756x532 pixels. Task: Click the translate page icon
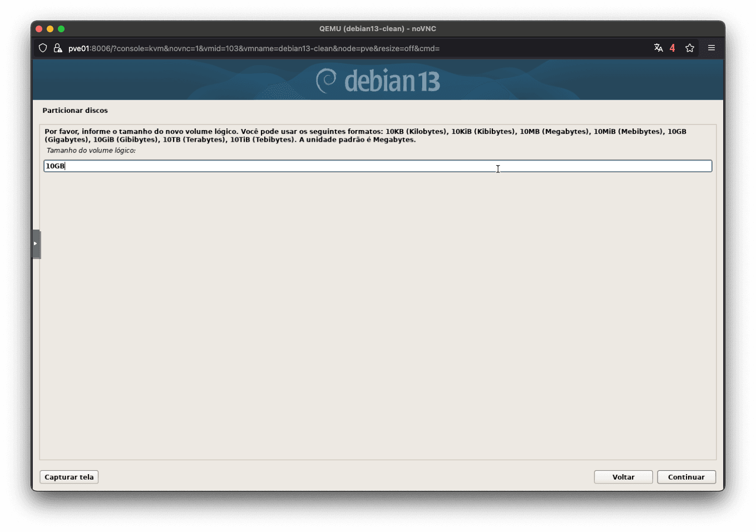[x=659, y=48]
